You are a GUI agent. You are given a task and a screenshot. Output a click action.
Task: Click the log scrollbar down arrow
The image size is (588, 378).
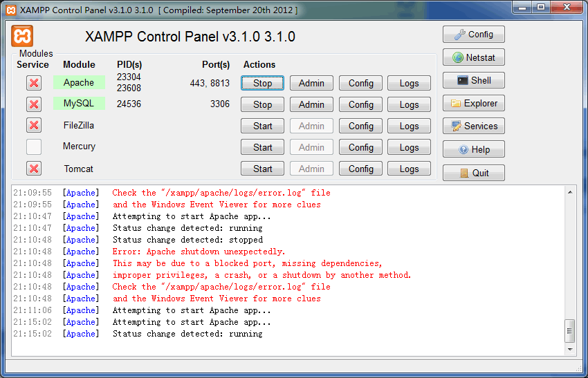[570, 349]
